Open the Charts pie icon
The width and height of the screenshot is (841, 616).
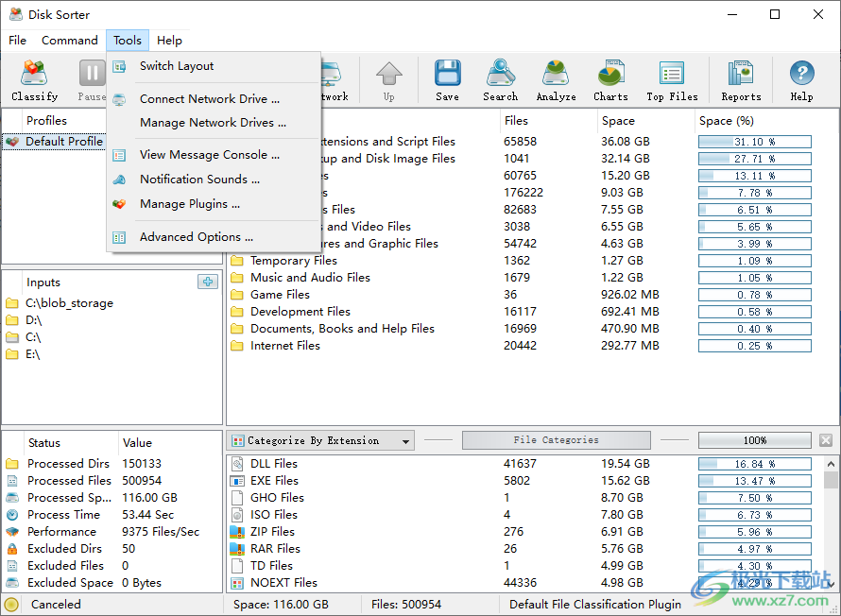pyautogui.click(x=610, y=74)
